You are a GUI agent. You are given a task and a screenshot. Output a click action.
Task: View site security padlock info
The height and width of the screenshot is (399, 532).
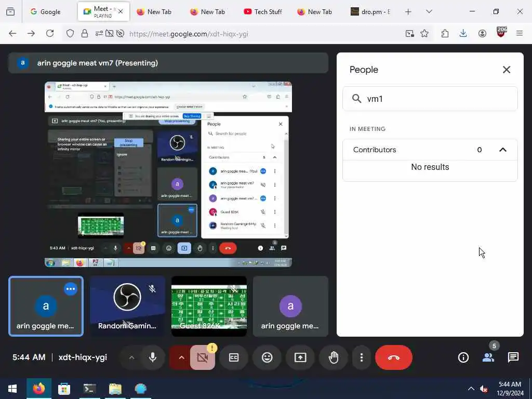[85, 33]
